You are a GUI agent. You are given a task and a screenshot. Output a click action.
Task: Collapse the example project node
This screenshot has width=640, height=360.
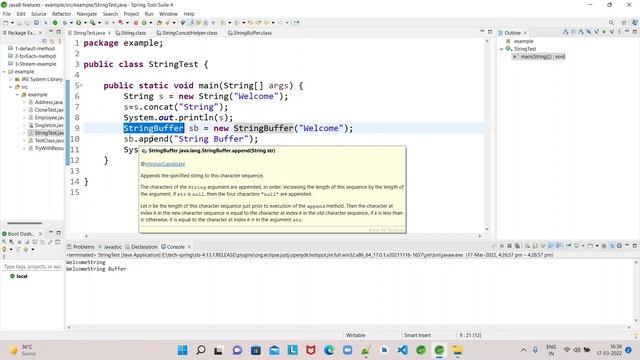(4, 71)
